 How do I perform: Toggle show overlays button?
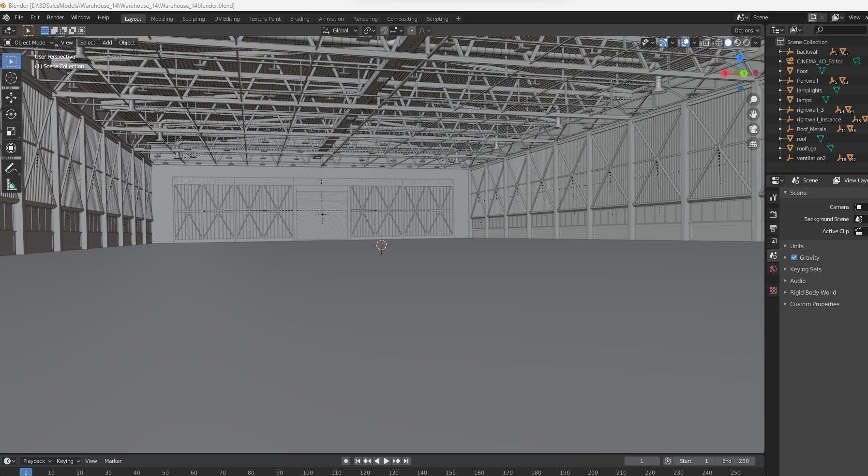685,43
